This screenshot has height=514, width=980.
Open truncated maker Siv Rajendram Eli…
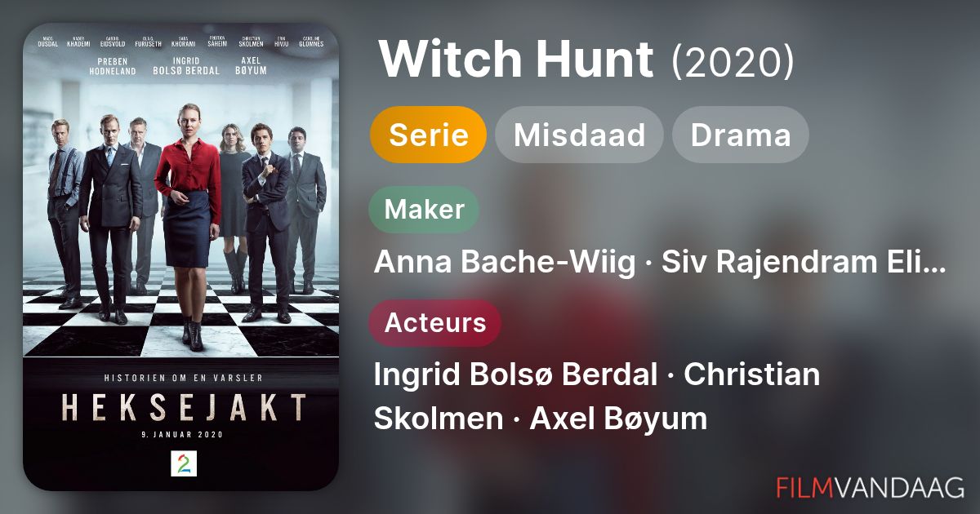804,263
